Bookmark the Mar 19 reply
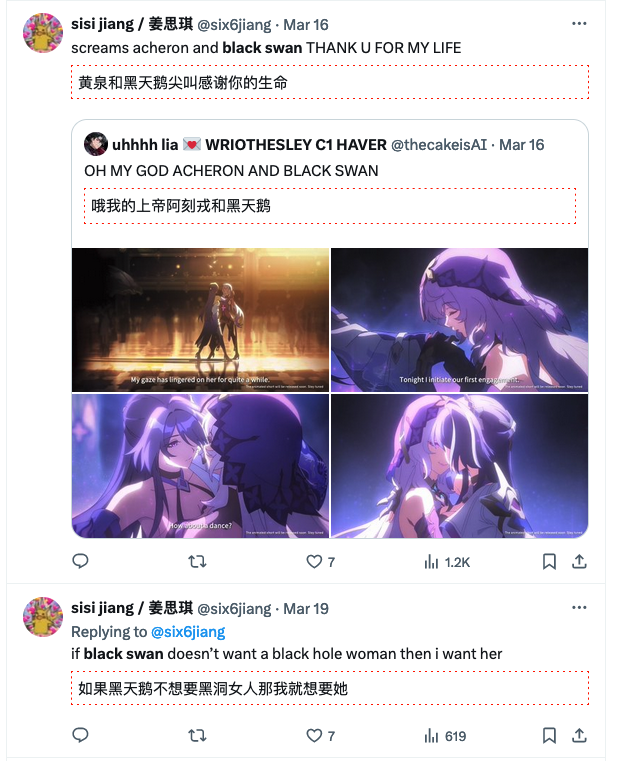The width and height of the screenshot is (629, 761). [549, 735]
